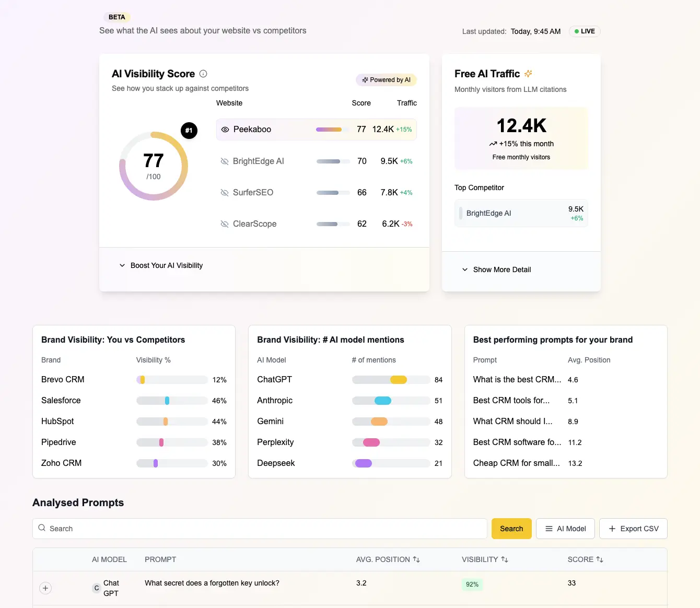Toggle hidden-eye icon for SurferSEO row
The height and width of the screenshot is (608, 700).
(x=225, y=193)
